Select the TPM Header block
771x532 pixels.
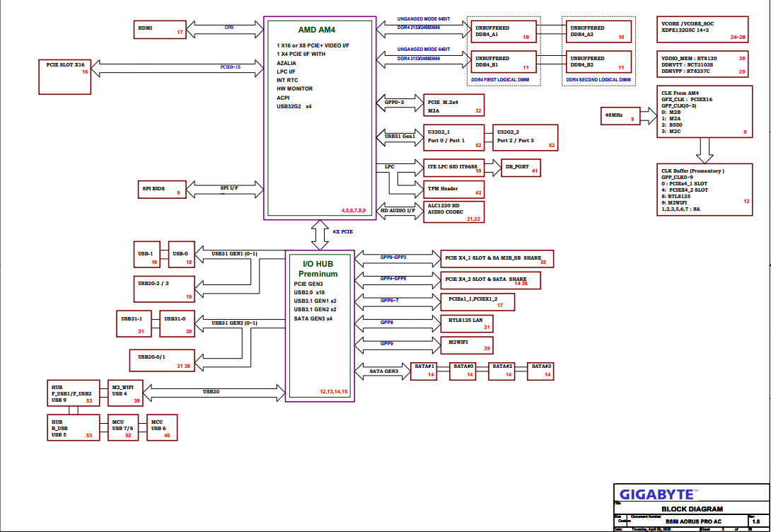(454, 190)
